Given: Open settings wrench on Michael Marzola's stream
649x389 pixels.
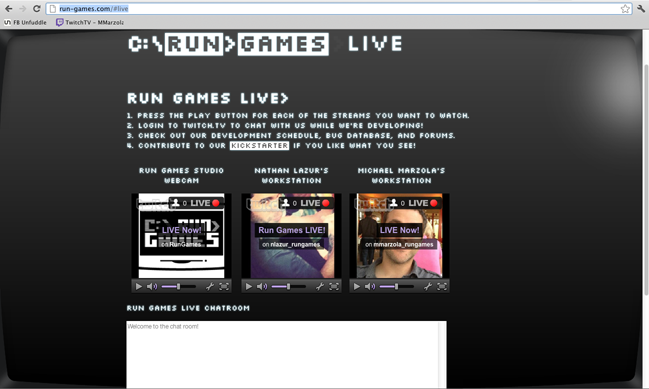Looking at the screenshot, I should pyautogui.click(x=428, y=286).
